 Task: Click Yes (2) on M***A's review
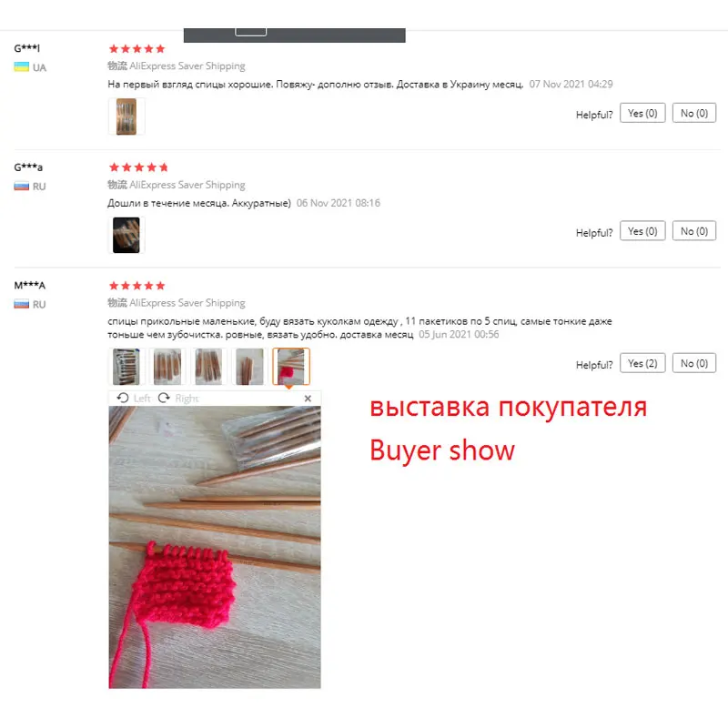pyautogui.click(x=642, y=363)
